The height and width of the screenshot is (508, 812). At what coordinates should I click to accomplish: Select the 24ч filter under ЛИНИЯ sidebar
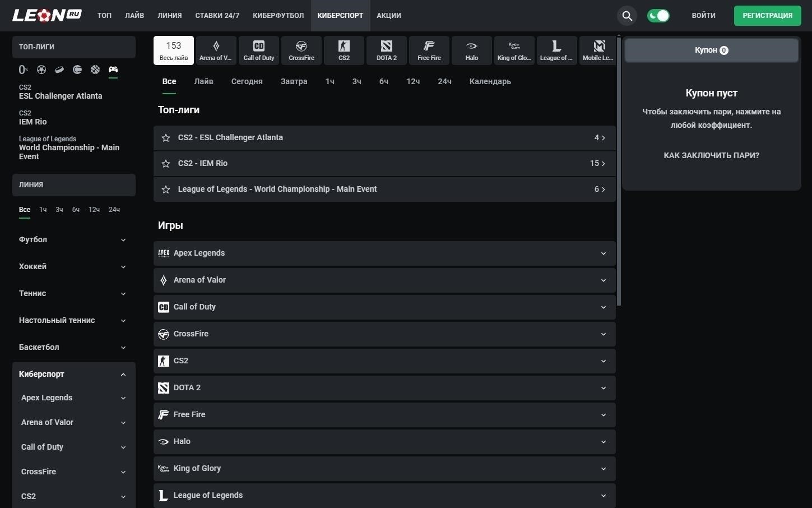[114, 210]
